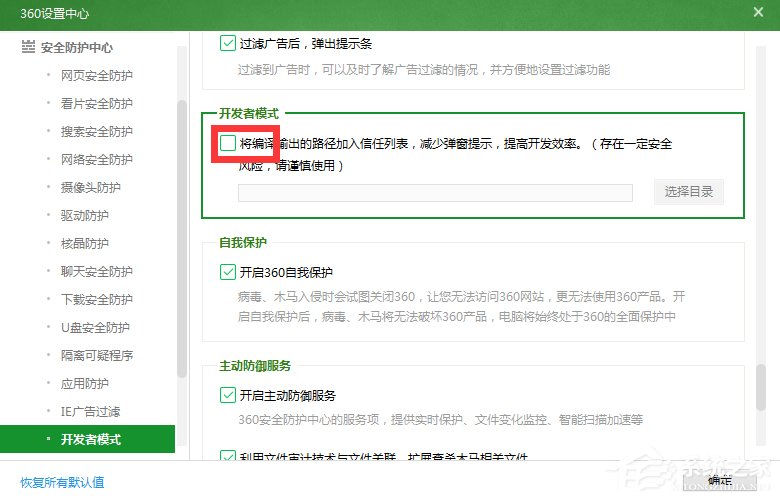
Task: Click the 选择目录 button
Action: (689, 193)
